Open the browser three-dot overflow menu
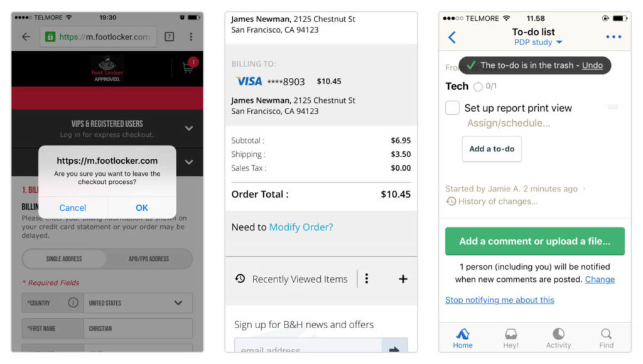Screen dimensions: 643x364 191,37
